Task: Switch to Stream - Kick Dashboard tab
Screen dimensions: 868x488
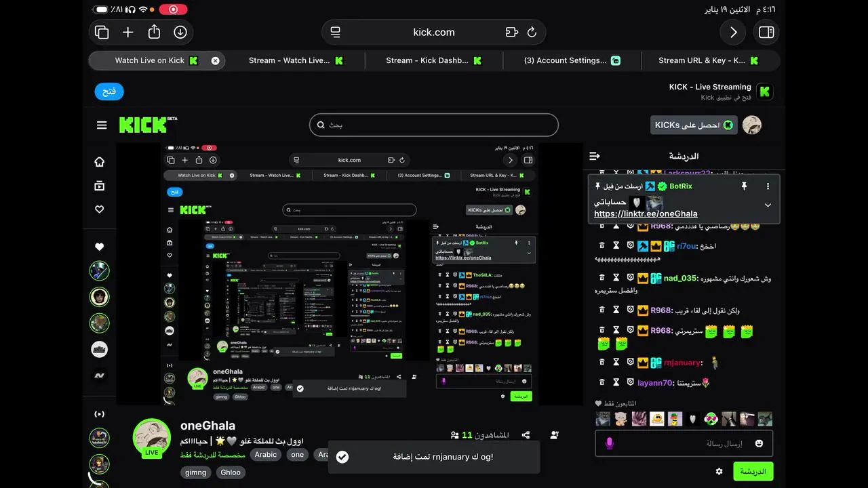Action: tap(434, 60)
